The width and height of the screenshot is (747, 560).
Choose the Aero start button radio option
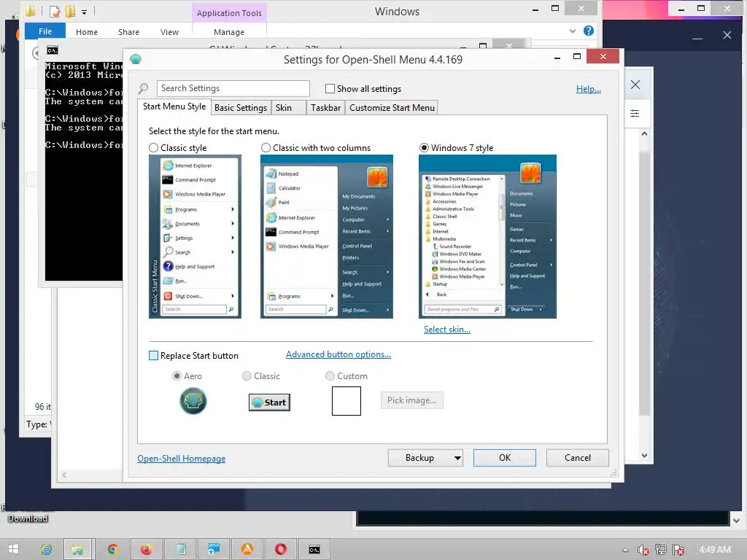[x=177, y=376]
